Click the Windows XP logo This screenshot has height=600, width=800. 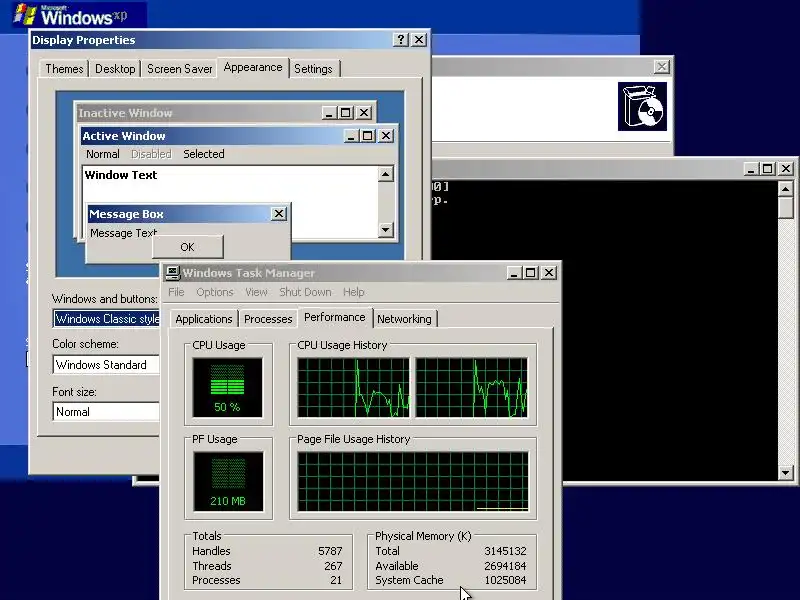click(x=70, y=14)
